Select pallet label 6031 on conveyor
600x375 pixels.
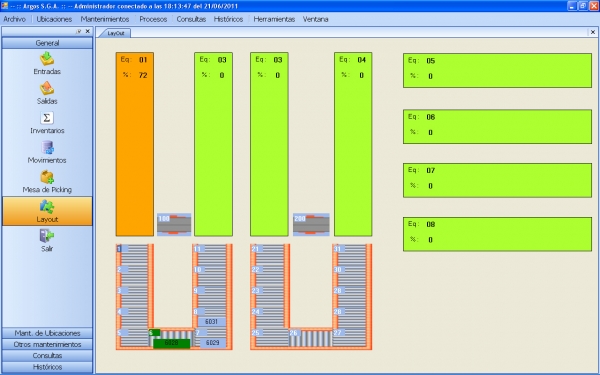point(211,322)
